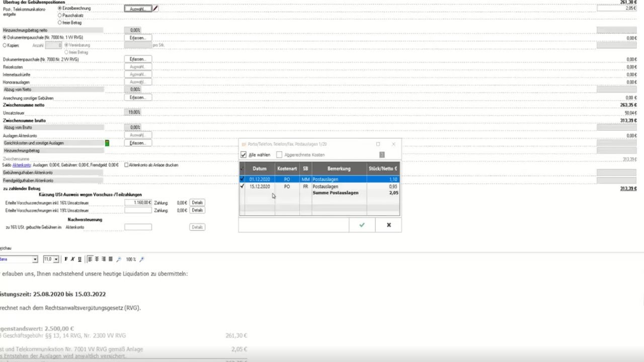Sort table by Datum column header
The height and width of the screenshot is (362, 644).
260,168
